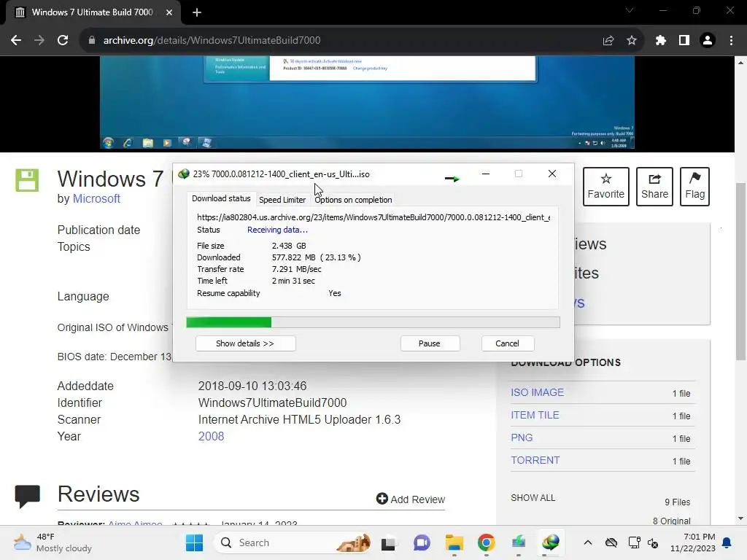Open the Windows Start button
Viewport: 747px width, 560px height.
coord(194,542)
